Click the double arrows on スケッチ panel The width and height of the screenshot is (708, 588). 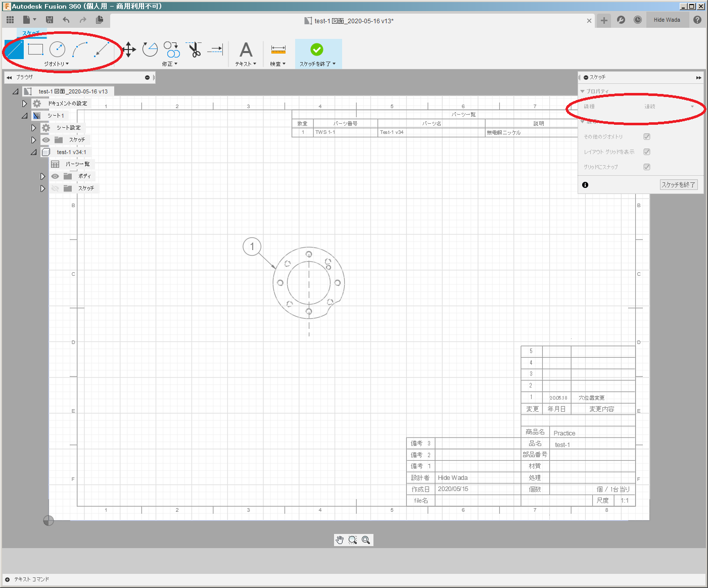(x=698, y=77)
